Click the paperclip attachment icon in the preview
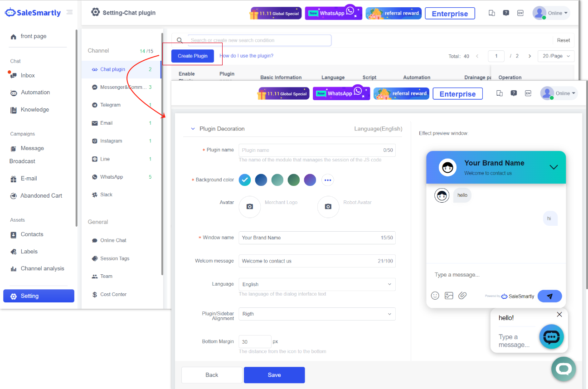Image resolution: width=588 pixels, height=389 pixels. [x=462, y=295]
